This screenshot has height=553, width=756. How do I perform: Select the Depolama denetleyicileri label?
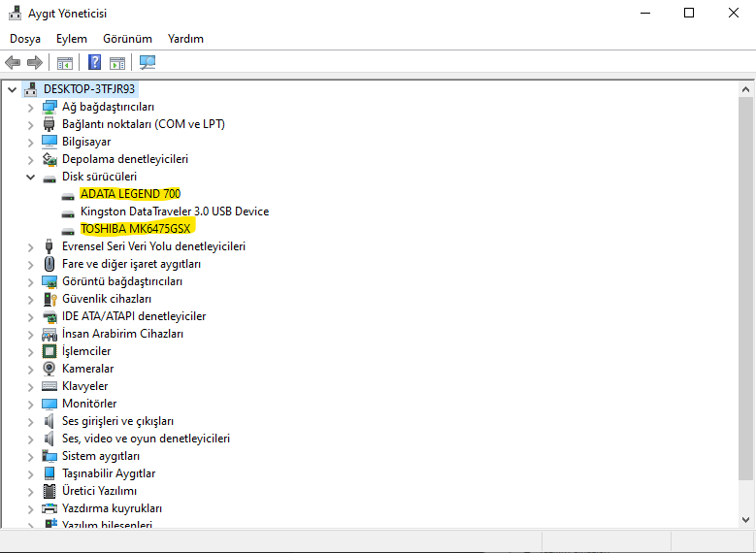coord(125,159)
